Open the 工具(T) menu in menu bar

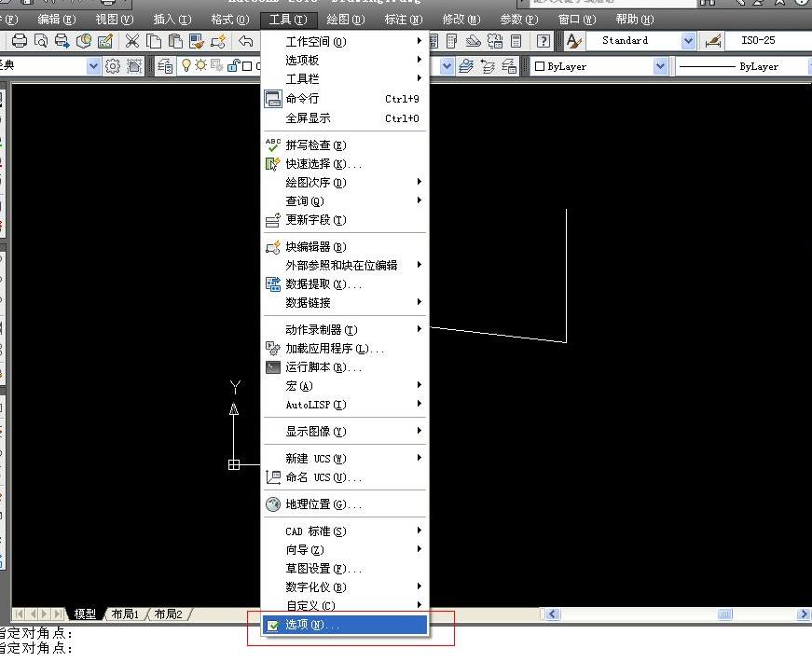[x=288, y=20]
